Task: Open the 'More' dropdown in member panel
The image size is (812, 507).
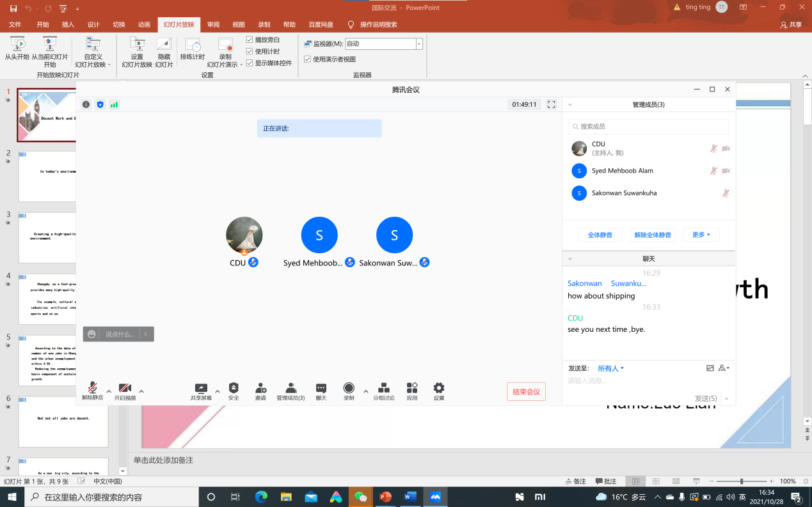Action: pos(701,235)
